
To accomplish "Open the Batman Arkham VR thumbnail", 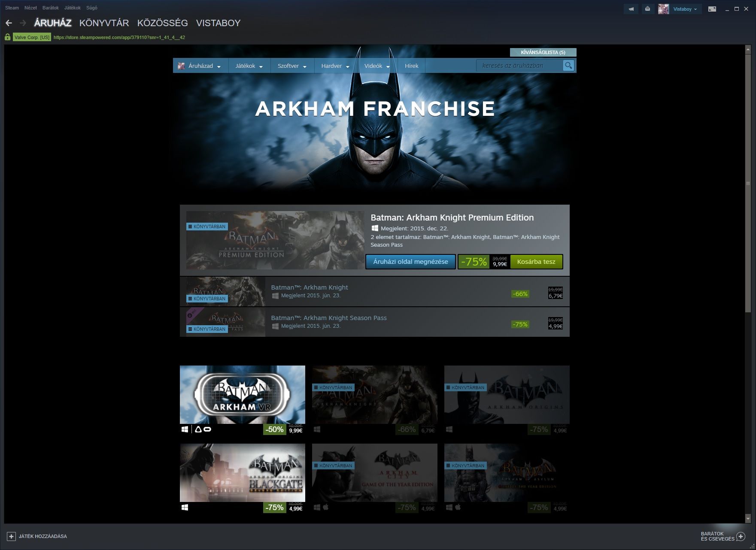I will coord(243,395).
